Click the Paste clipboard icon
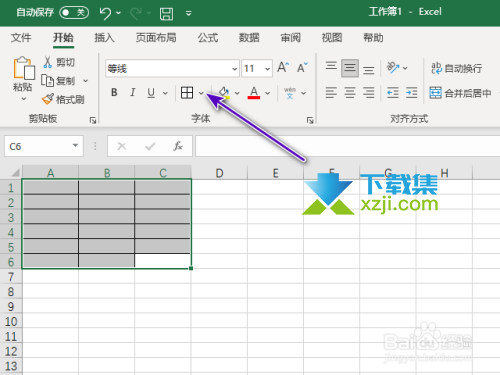The width and height of the screenshot is (500, 375). 24,68
